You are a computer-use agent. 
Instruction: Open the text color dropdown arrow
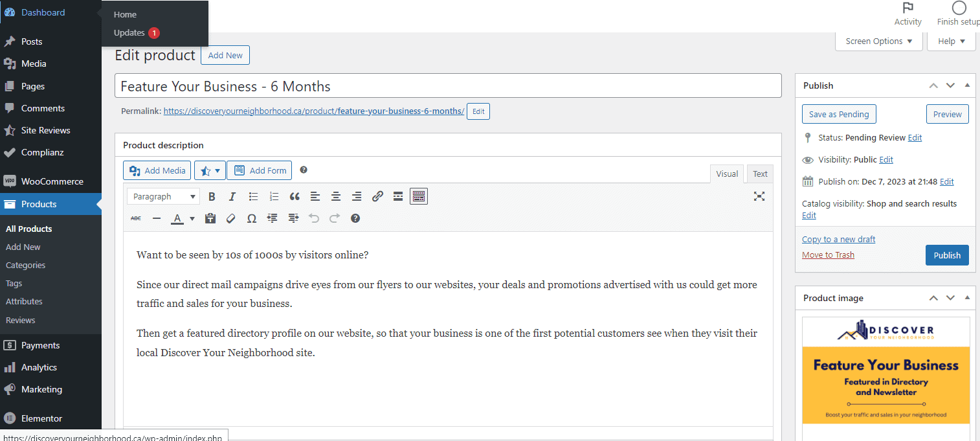pos(192,219)
